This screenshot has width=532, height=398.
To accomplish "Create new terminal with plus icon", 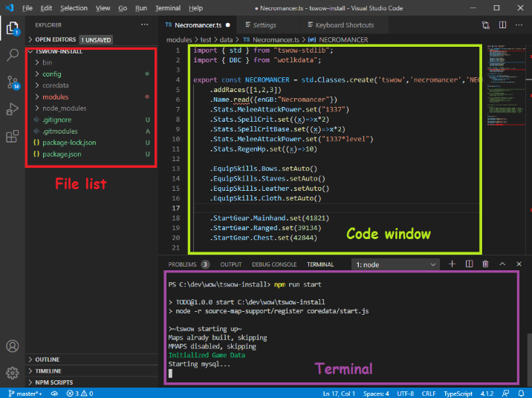I will click(x=452, y=264).
